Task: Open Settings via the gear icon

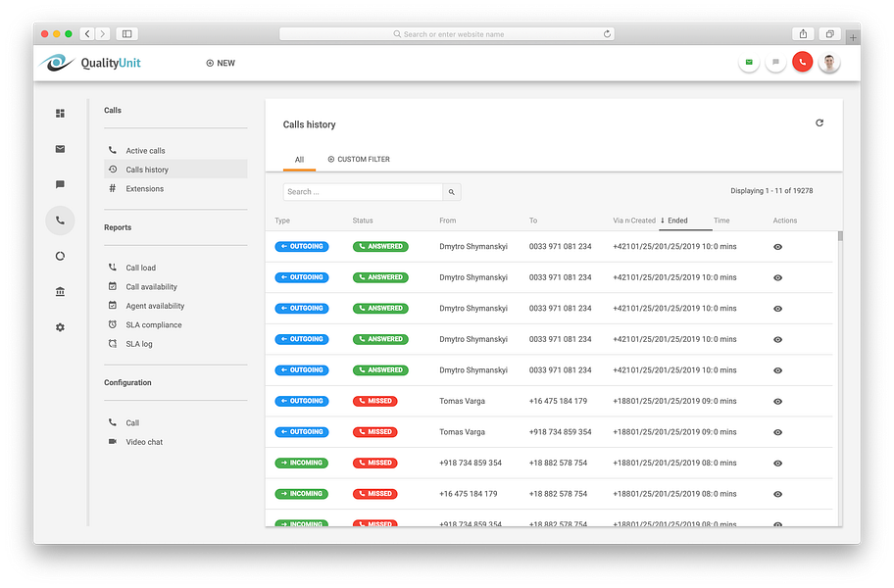Action: 60,326
